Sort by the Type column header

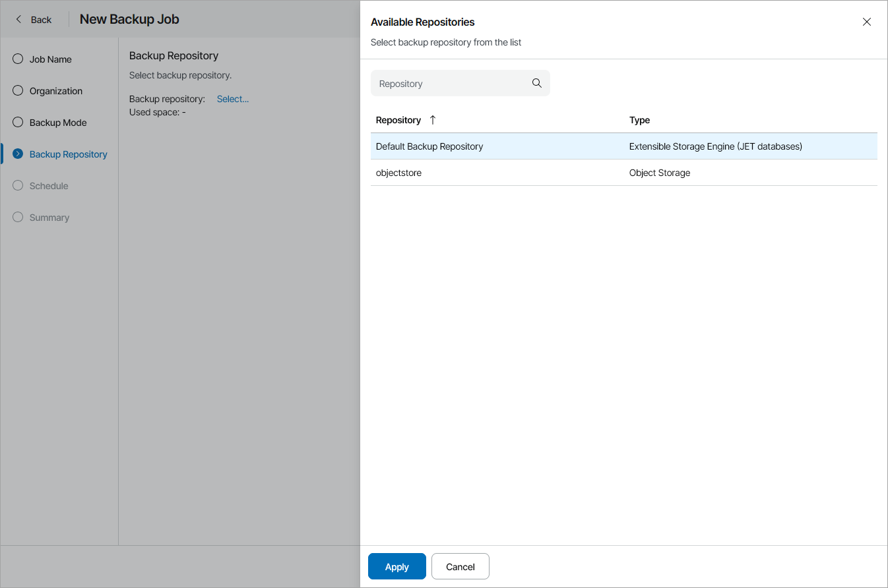point(639,120)
